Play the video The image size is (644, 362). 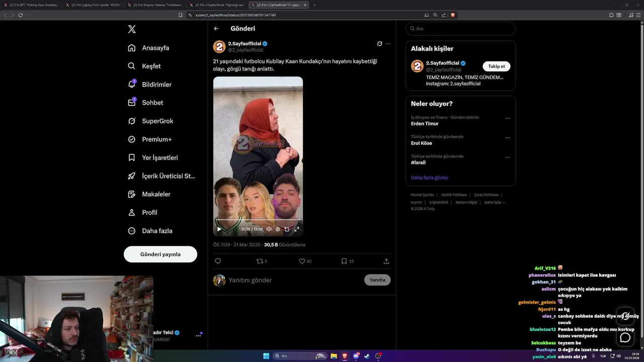click(x=219, y=229)
